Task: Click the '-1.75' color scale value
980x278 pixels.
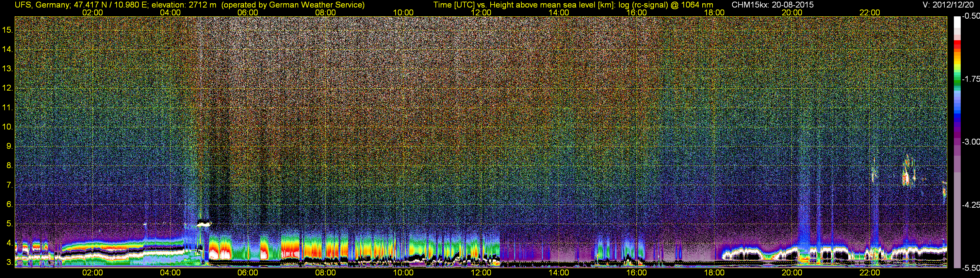Action: tap(971, 79)
